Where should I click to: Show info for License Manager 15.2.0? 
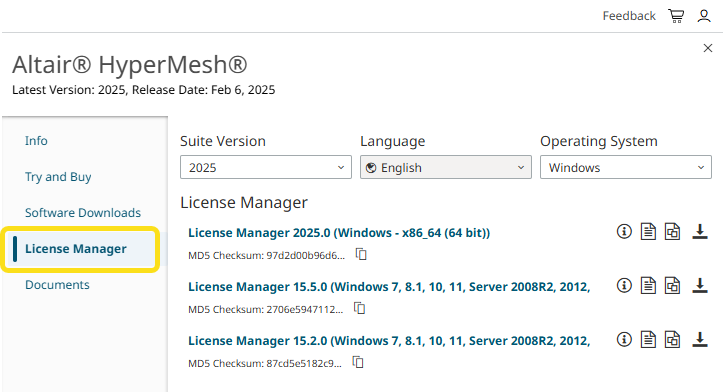624,339
